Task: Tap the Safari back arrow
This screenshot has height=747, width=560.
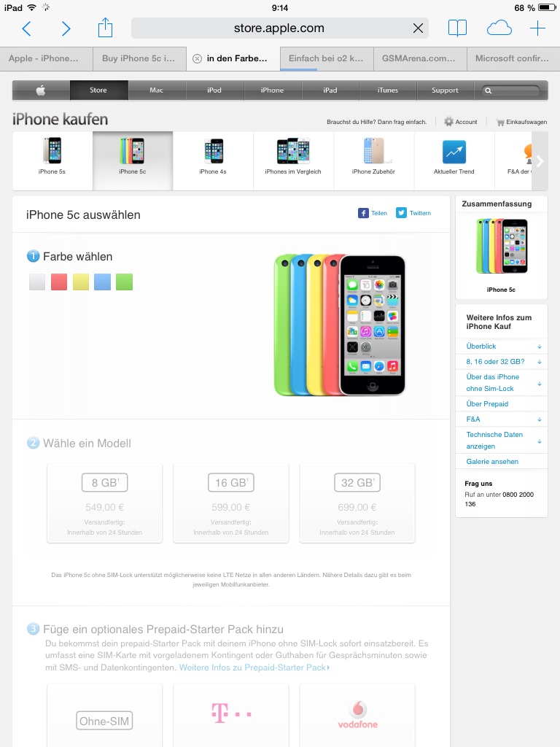Action: click(x=27, y=28)
